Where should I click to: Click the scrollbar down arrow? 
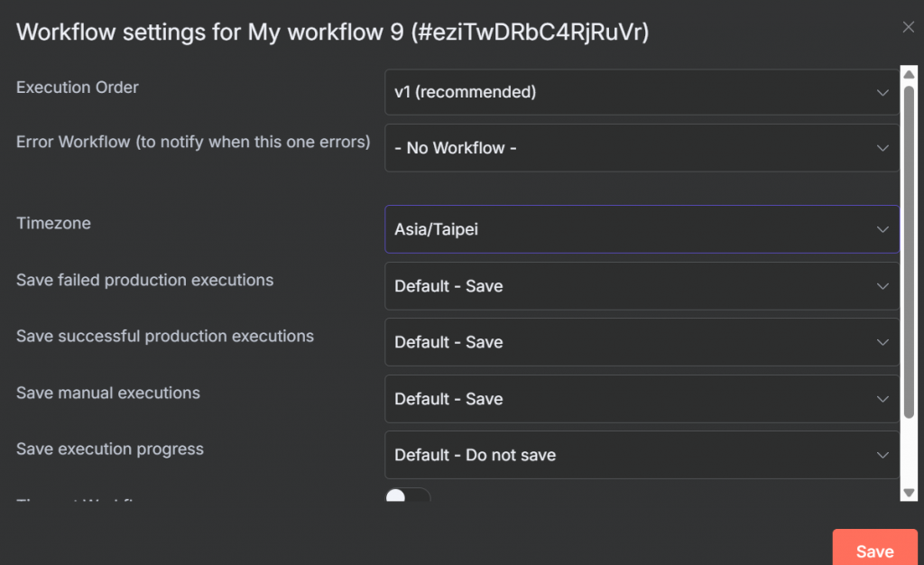click(x=910, y=493)
